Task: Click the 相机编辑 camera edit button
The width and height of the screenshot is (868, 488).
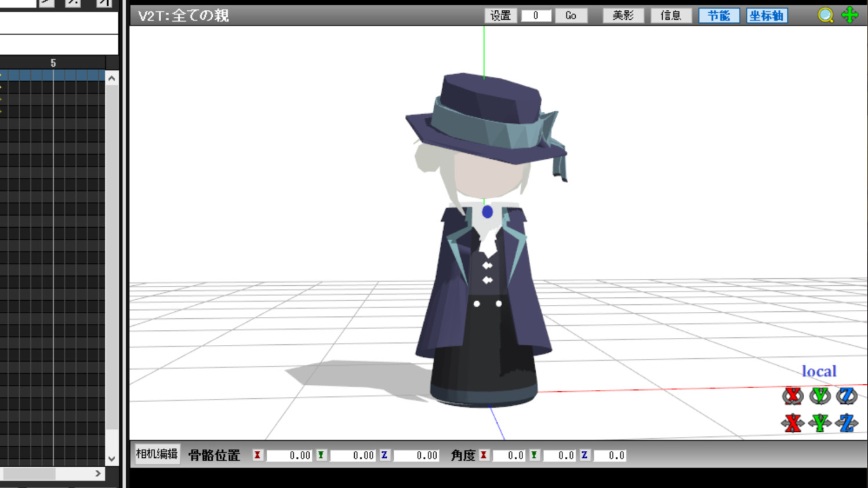Action: (x=157, y=454)
